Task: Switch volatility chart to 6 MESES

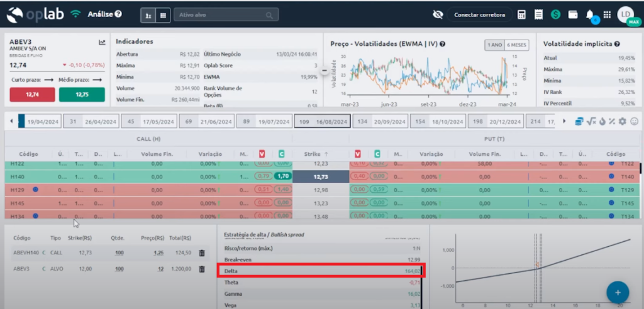Action: point(516,45)
